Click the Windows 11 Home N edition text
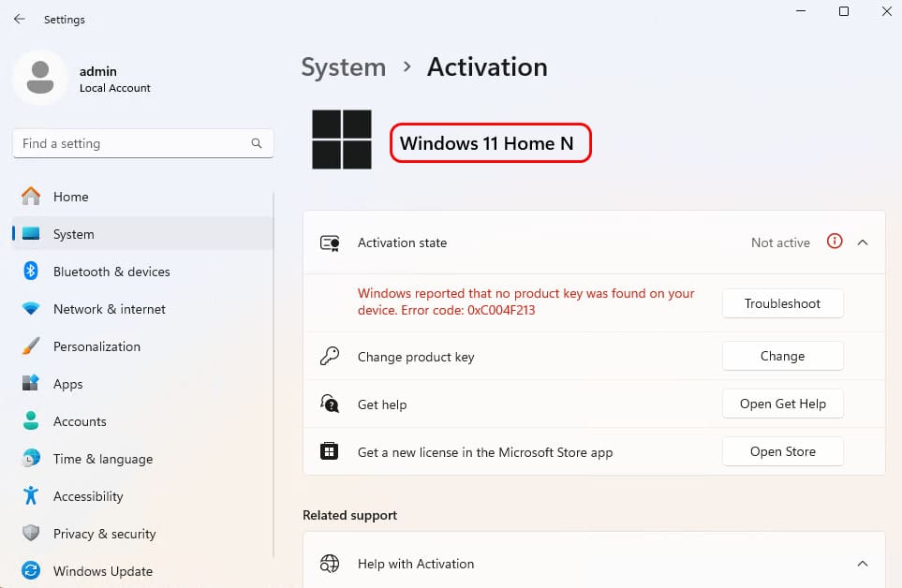Image resolution: width=902 pixels, height=588 pixels. pos(487,143)
